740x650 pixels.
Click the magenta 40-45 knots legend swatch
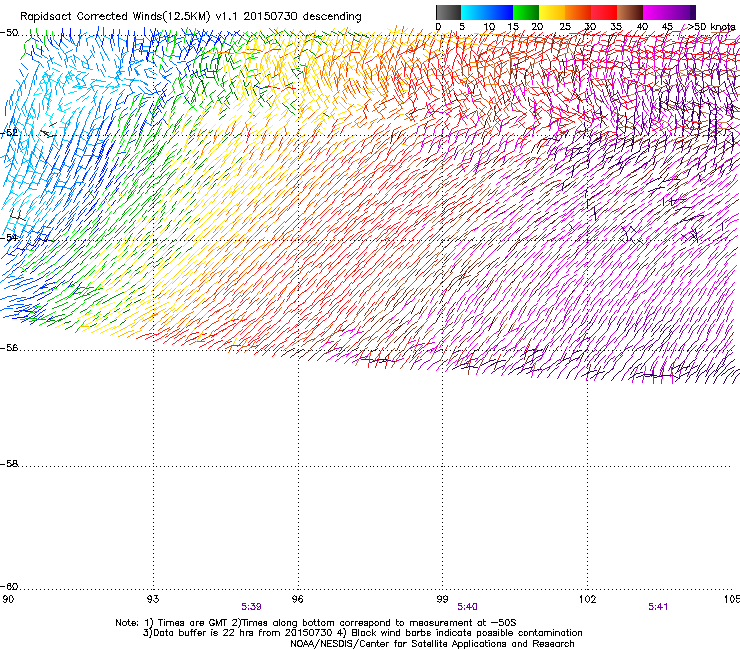(656, 12)
